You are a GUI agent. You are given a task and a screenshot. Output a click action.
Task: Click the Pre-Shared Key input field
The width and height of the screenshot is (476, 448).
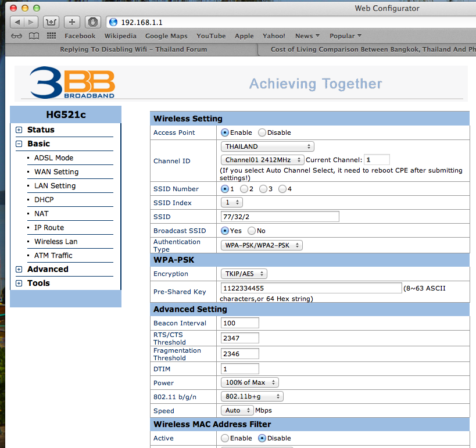pyautogui.click(x=311, y=288)
